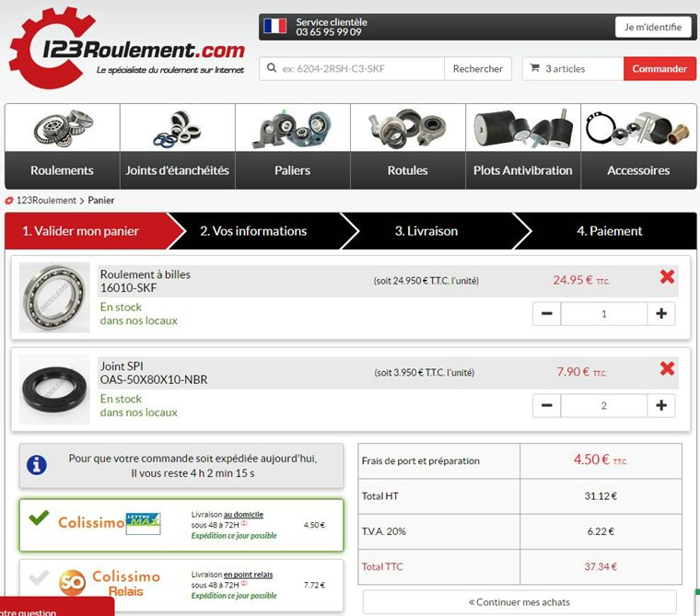Click the 24.95 € TTC price

(581, 280)
